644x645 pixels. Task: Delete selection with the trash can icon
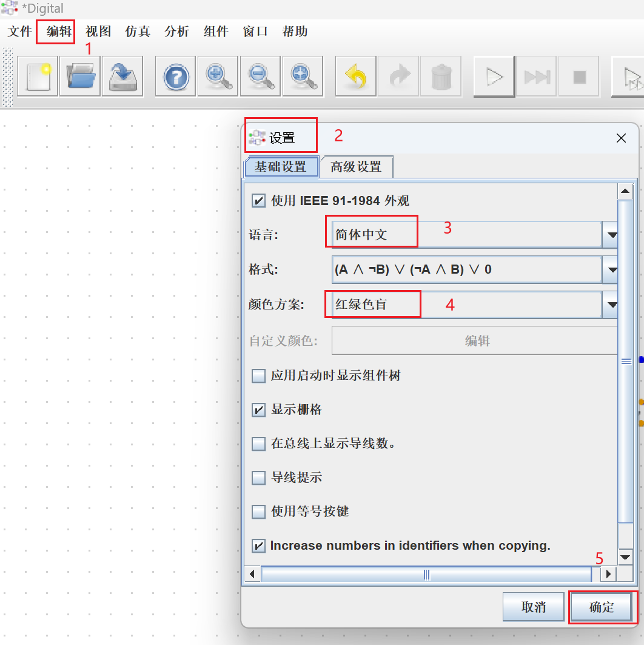[441, 76]
